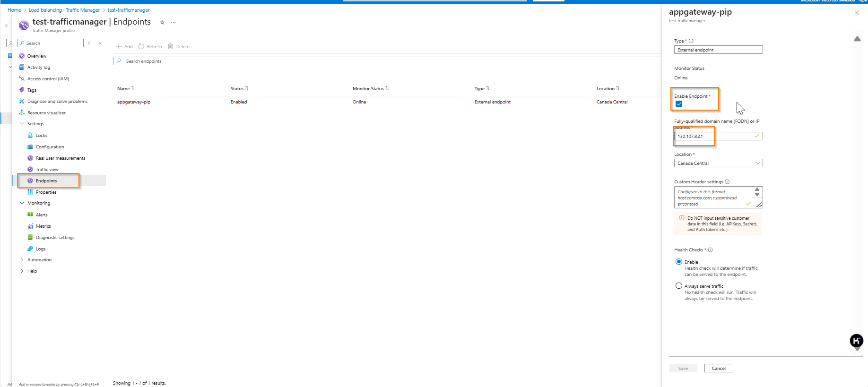Close the appgateway-pip panel
The width and height of the screenshot is (868, 387).
coord(857,13)
